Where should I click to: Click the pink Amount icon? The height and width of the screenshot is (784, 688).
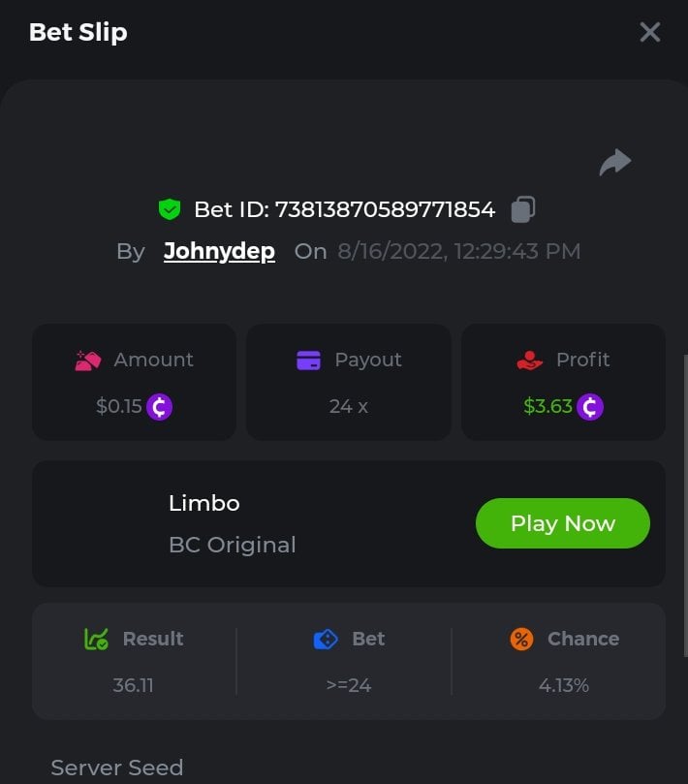pos(88,361)
